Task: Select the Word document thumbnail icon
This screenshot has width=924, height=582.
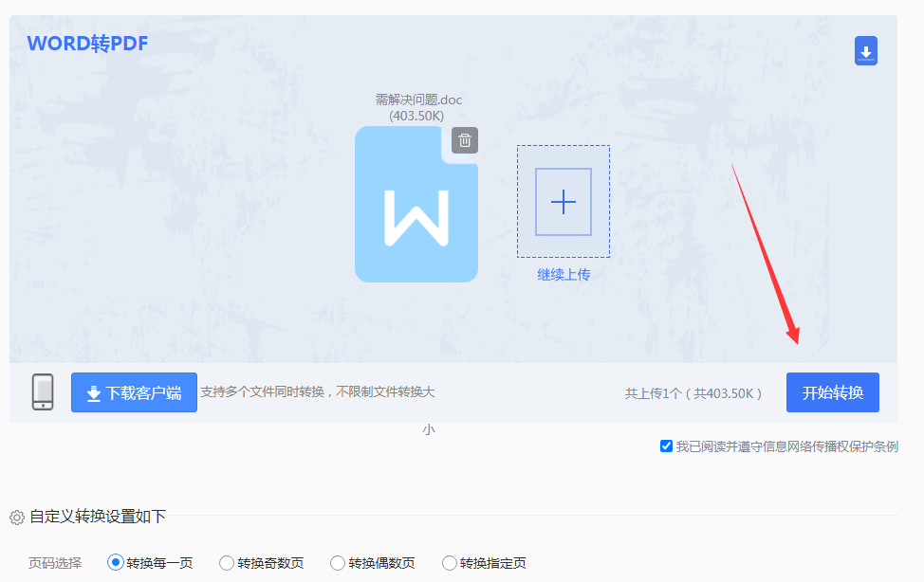Action: click(416, 204)
